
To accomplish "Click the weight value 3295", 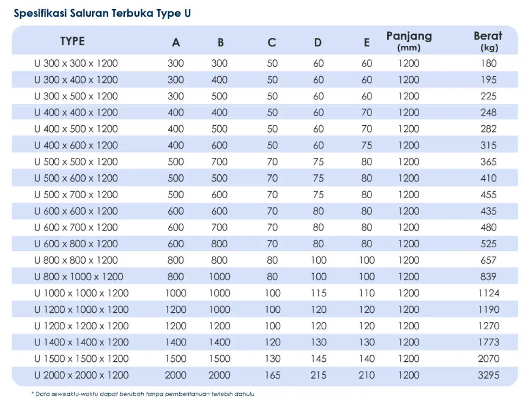I will [488, 375].
